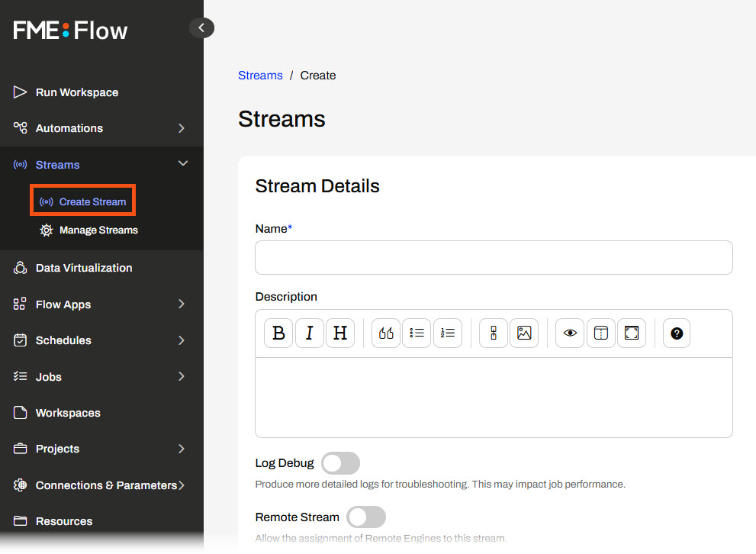Insert a numbered list
756x554 pixels.
coord(448,333)
